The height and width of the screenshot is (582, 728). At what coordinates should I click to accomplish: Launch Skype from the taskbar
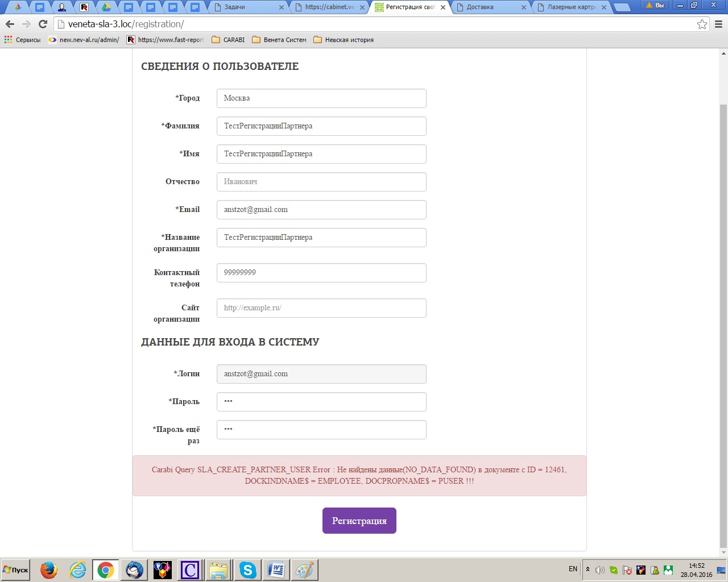(247, 569)
